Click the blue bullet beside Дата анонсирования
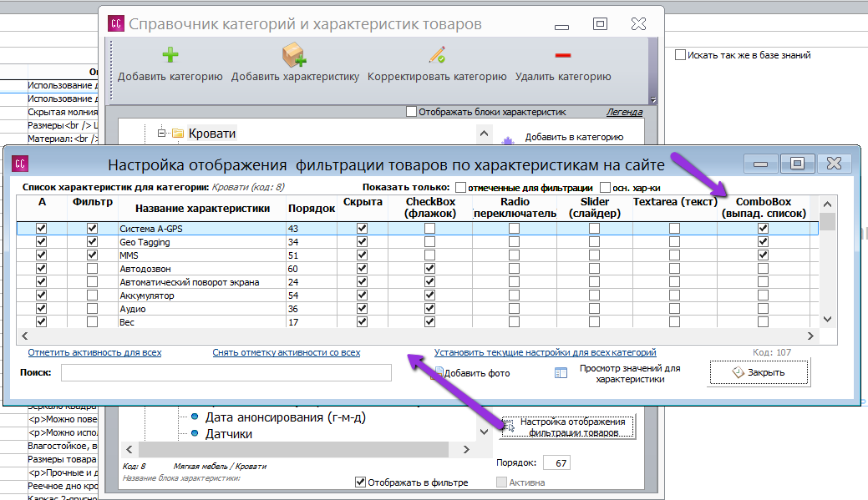The height and width of the screenshot is (500, 868). click(195, 417)
